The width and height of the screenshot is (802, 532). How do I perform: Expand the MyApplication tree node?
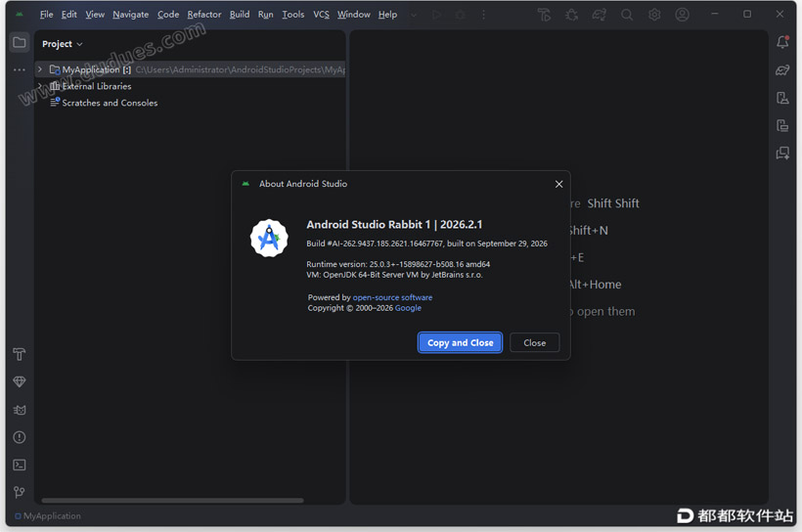pyautogui.click(x=40, y=69)
